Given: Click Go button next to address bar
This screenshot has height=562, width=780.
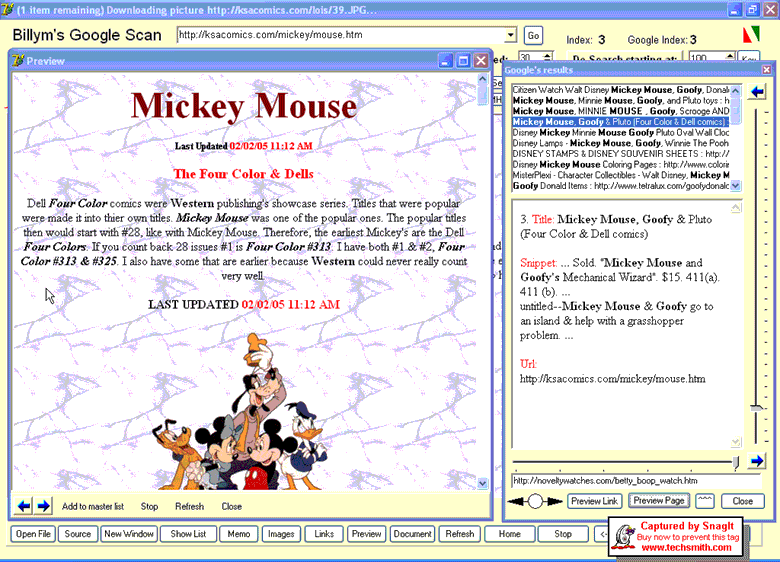Looking at the screenshot, I should [x=533, y=35].
